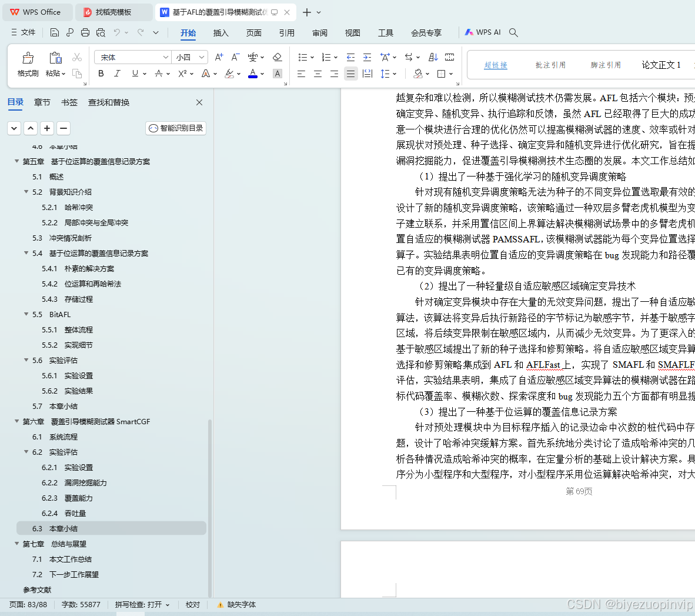Enable center text alignment

pos(318,73)
